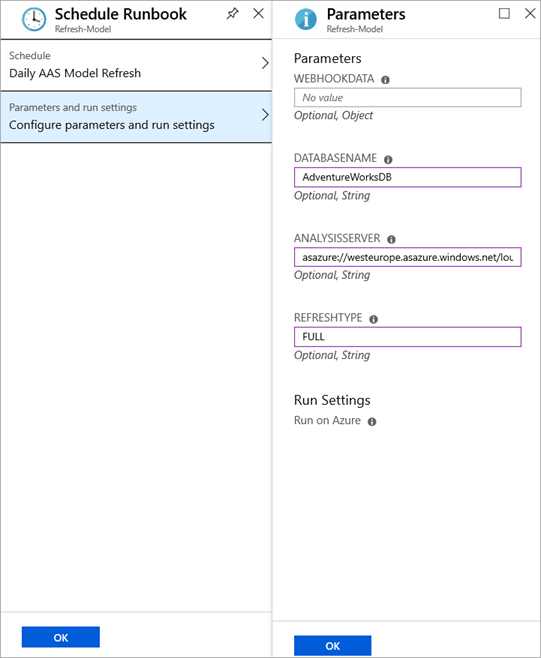Show info tooltip for DATABASENAME
The height and width of the screenshot is (658, 541).
[388, 159]
